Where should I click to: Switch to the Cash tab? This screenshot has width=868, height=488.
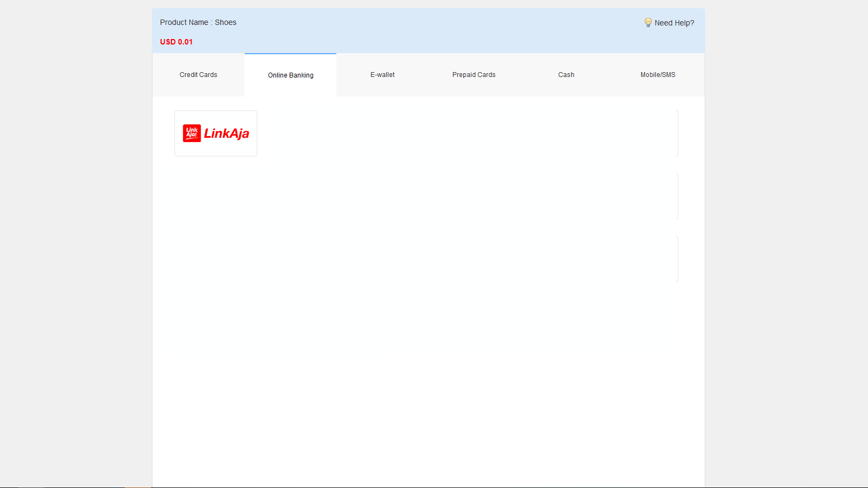click(x=566, y=75)
